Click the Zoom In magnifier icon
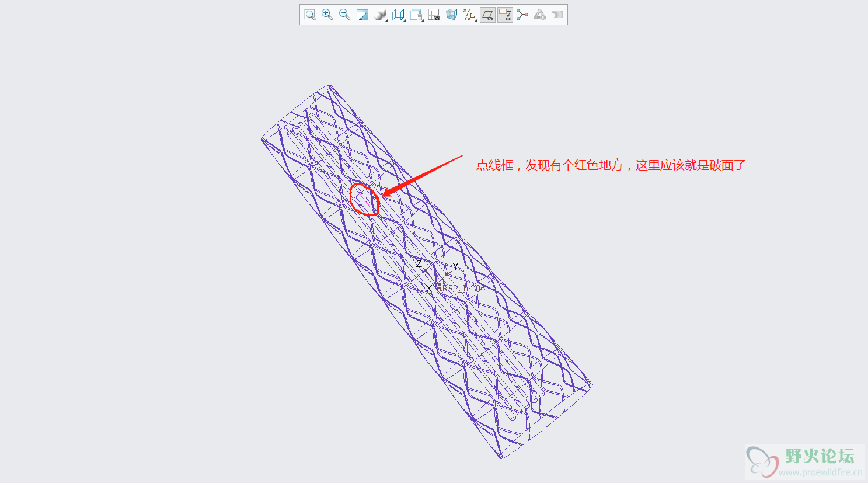 [x=327, y=15]
